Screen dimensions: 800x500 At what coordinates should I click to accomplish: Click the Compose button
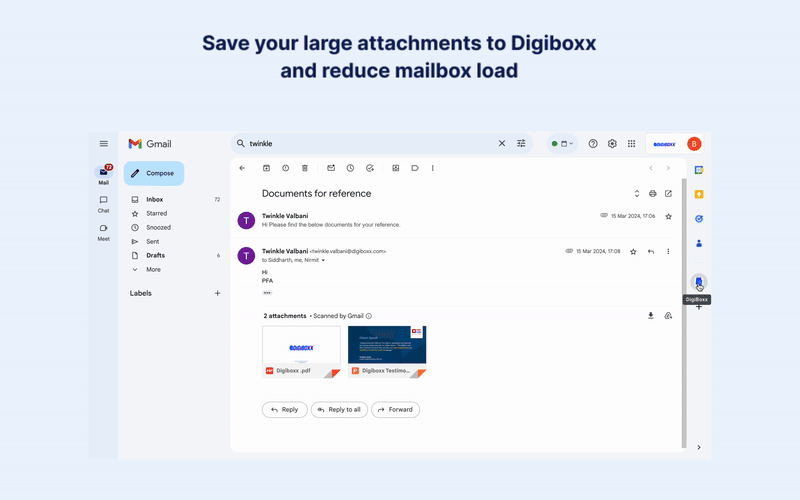154,173
